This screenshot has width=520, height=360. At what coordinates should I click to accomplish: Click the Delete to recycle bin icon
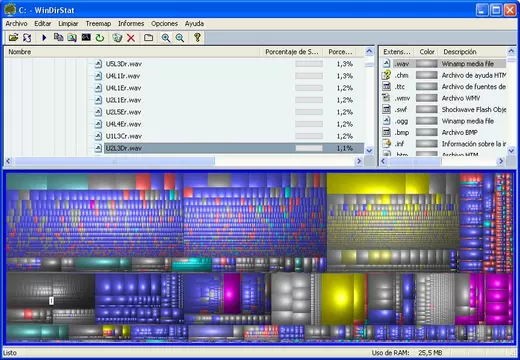coord(117,37)
